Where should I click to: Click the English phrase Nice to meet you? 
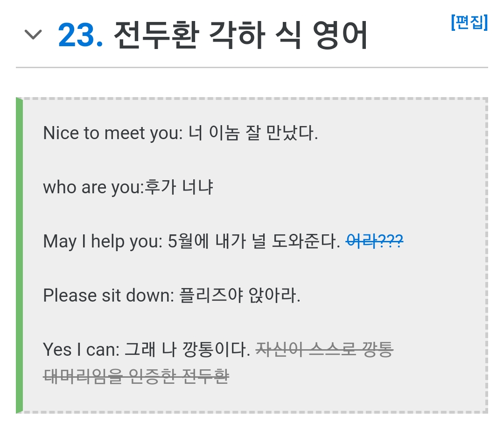111,134
